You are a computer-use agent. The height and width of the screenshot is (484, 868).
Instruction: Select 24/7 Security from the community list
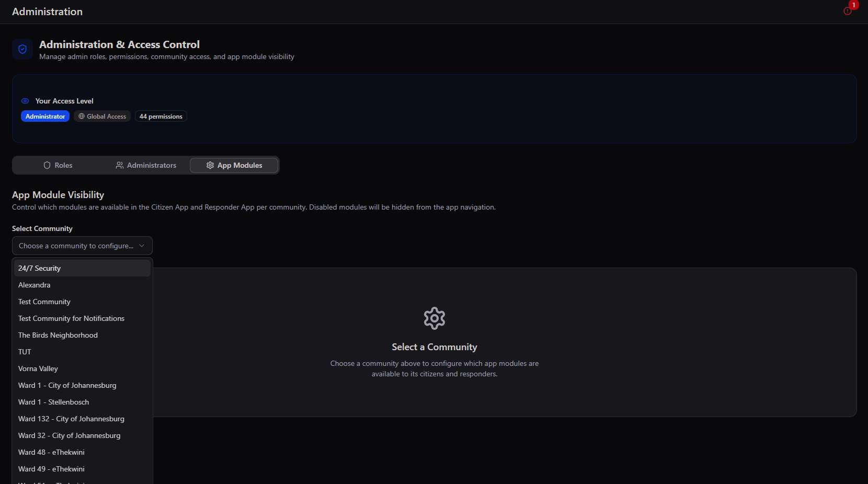(x=82, y=268)
